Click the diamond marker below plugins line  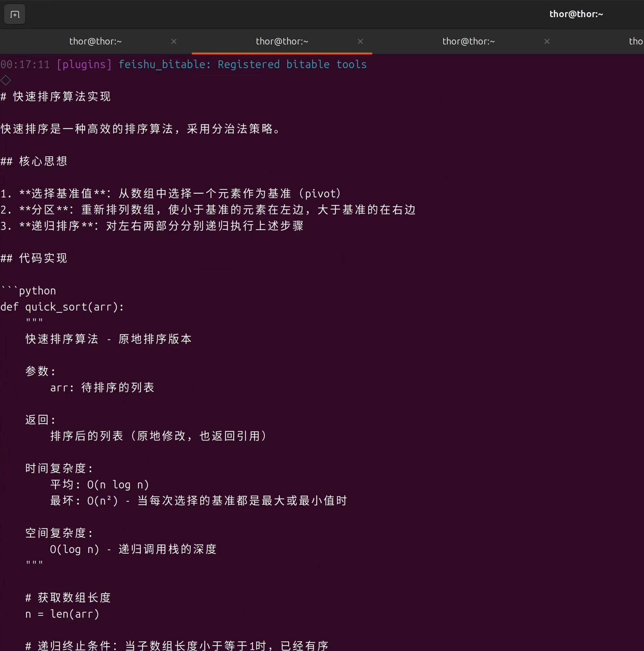[x=6, y=80]
